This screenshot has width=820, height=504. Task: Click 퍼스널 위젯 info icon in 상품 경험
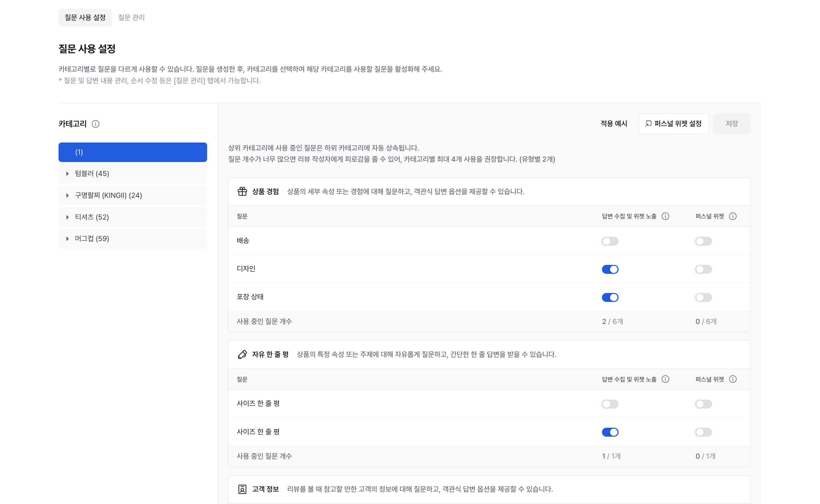pos(732,216)
